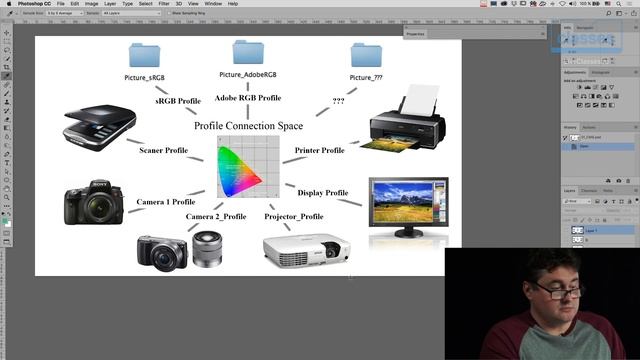640x360 pixels.
Task: Add a Black & White adjustment
Action: coord(591,96)
